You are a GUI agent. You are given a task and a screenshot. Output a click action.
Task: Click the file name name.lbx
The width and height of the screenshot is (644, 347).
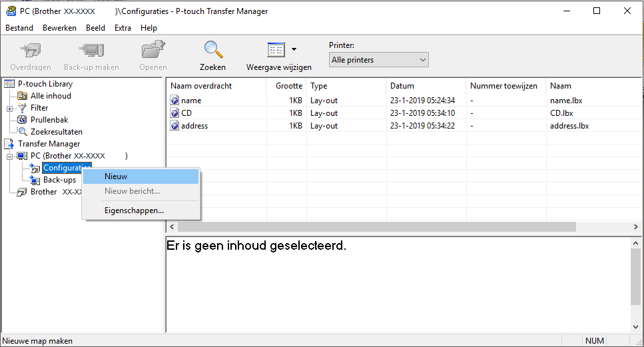tap(566, 101)
